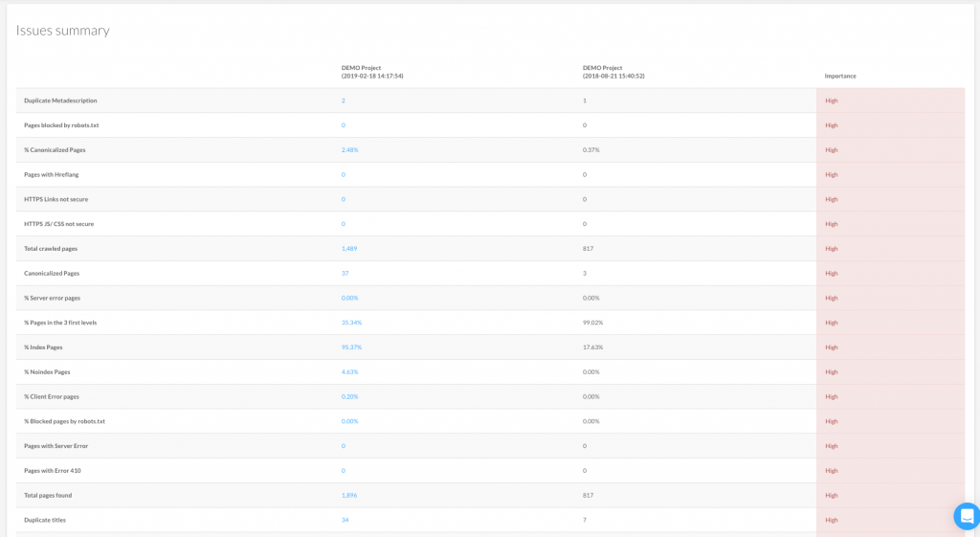
Task: Select the HTTPS Links not secure row label
Action: point(56,199)
